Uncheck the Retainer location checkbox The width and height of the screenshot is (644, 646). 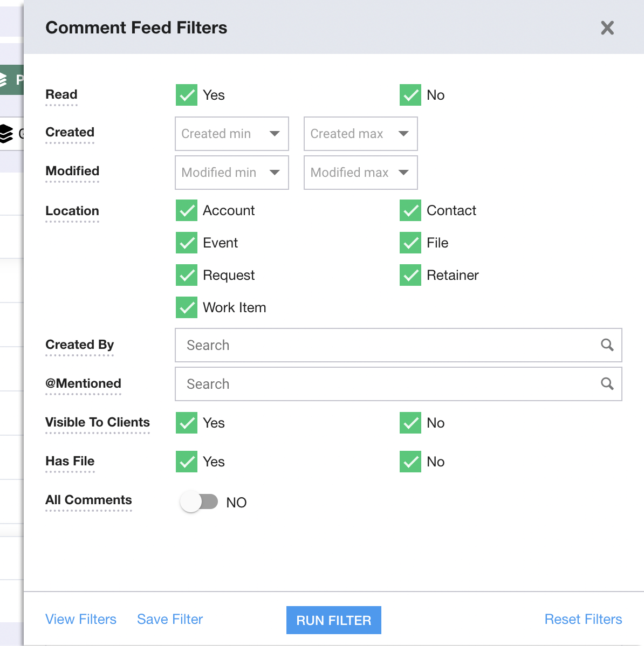tap(410, 275)
